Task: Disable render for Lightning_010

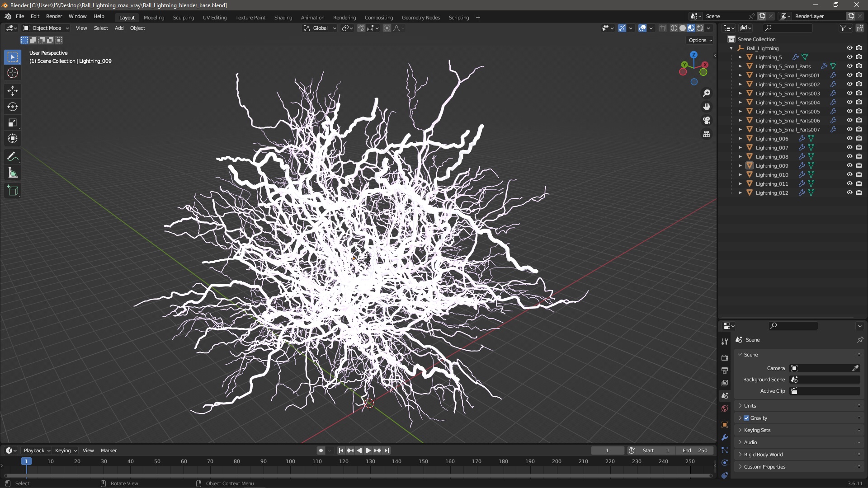Action: (859, 174)
